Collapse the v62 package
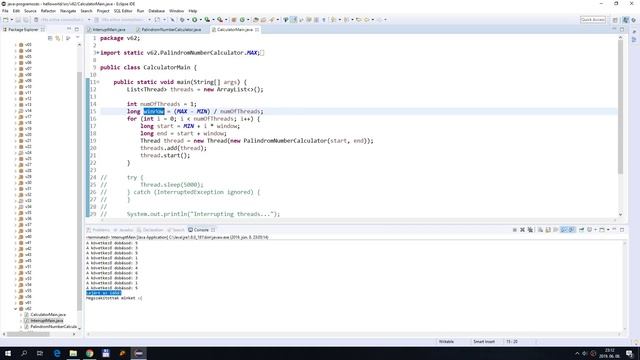The image size is (640, 360). (16, 309)
